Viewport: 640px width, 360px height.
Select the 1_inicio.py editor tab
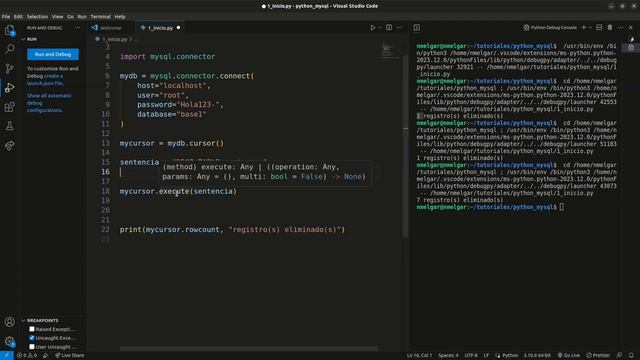click(160, 28)
